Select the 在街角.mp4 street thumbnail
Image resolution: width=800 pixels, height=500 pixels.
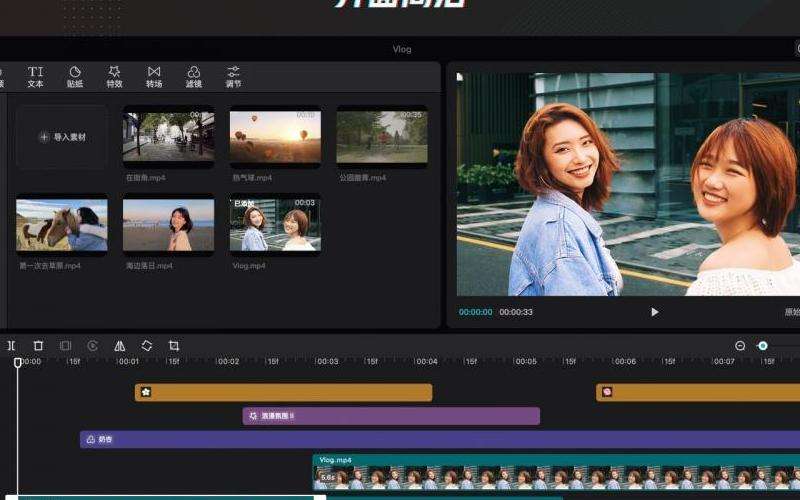click(x=169, y=137)
